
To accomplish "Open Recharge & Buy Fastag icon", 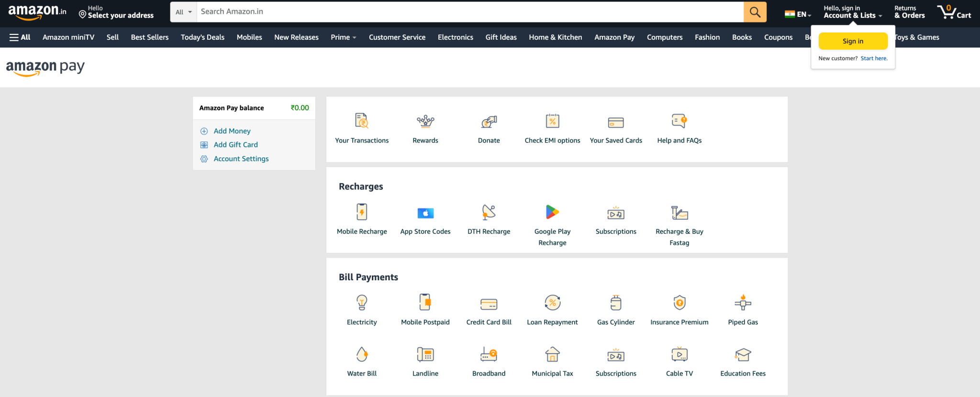I will coord(679,212).
